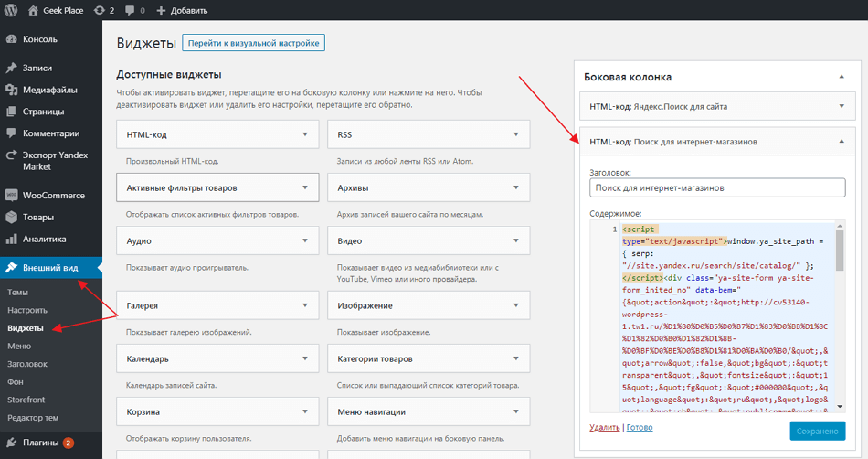Click the Заголовок title input field
Screen dimensions: 868x459
tap(718, 187)
